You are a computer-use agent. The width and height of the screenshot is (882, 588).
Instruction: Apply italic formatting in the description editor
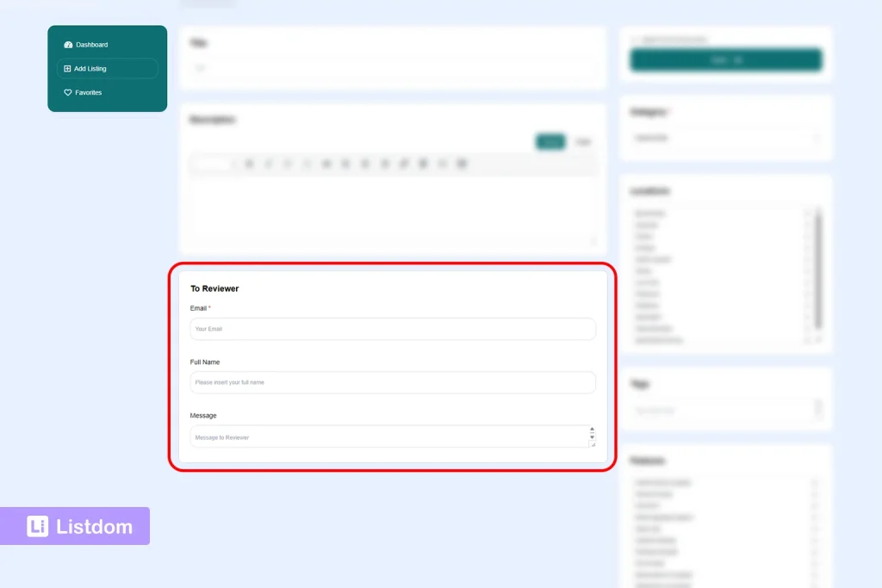(x=269, y=164)
